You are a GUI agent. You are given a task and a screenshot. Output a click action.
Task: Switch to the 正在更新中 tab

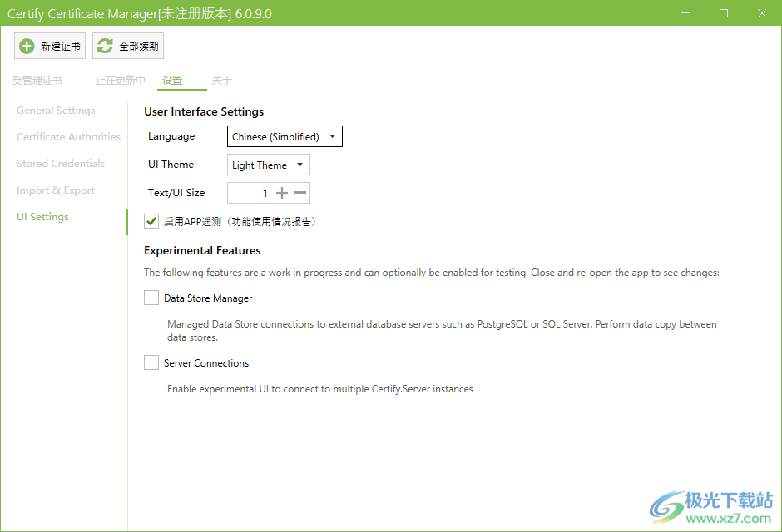click(x=120, y=80)
